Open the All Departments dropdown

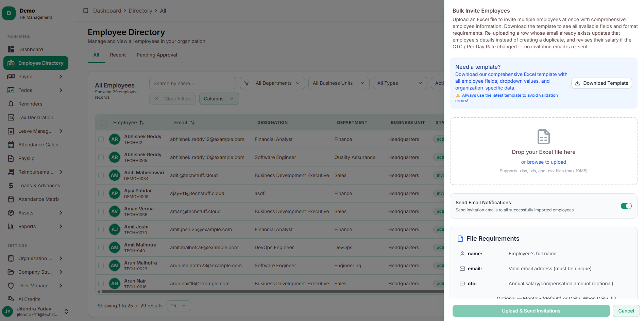pyautogui.click(x=272, y=83)
